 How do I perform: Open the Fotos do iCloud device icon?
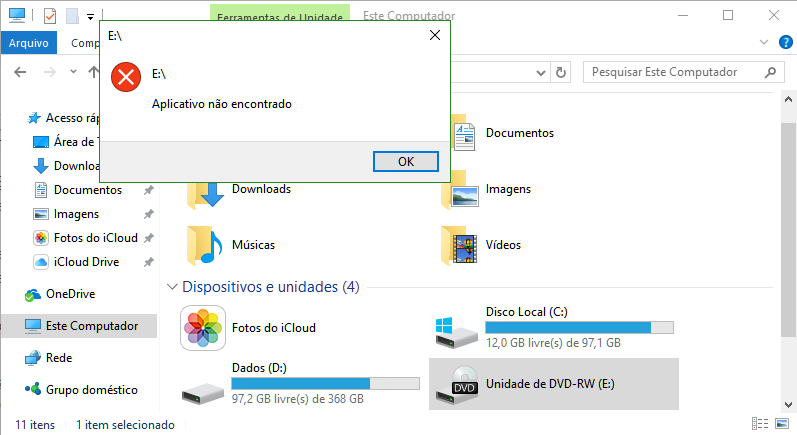coord(203,328)
